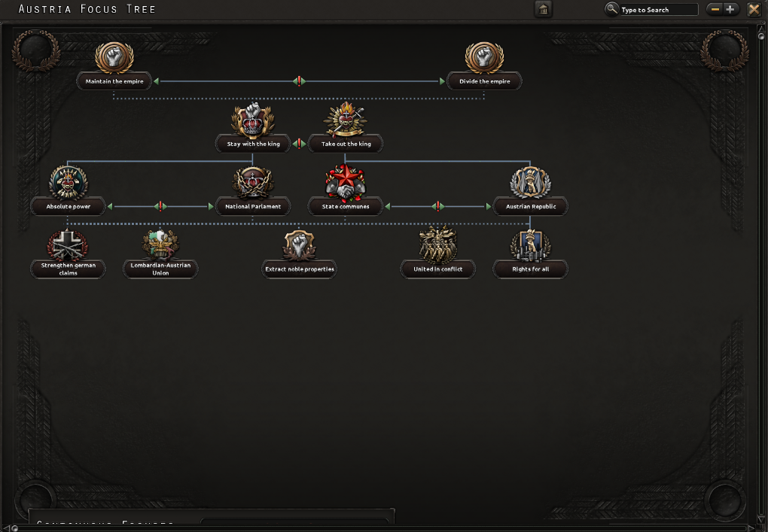768x532 pixels.
Task: Select the Divide the empire focus icon
Action: [484, 58]
